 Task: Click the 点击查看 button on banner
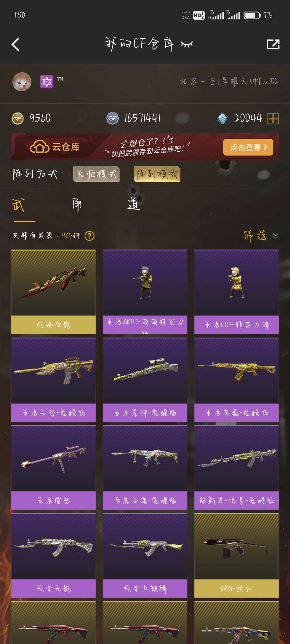pyautogui.click(x=248, y=147)
